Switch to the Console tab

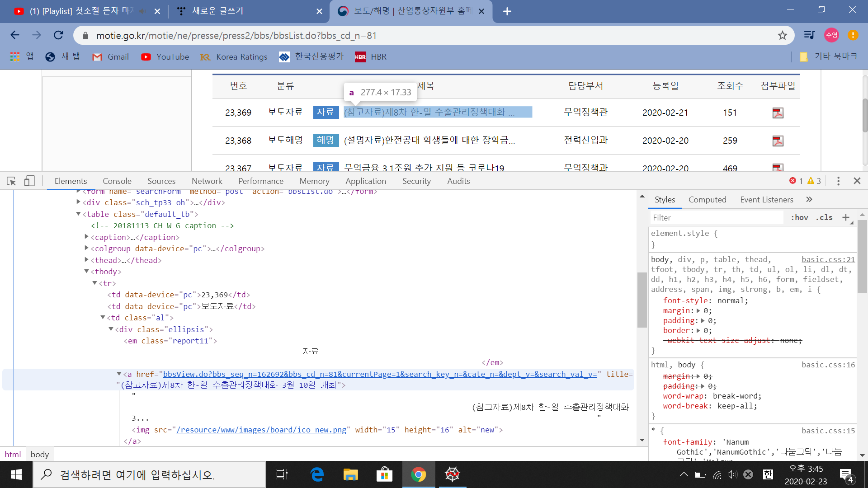click(117, 181)
